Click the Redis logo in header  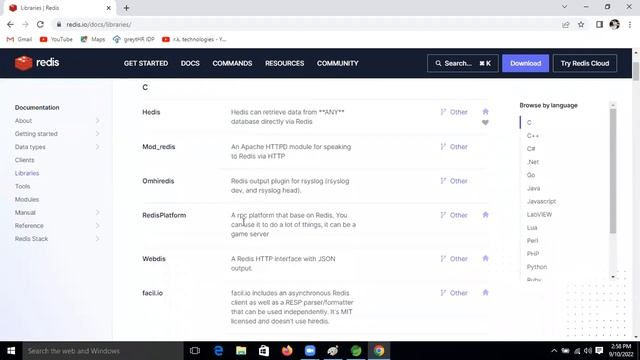click(x=37, y=63)
